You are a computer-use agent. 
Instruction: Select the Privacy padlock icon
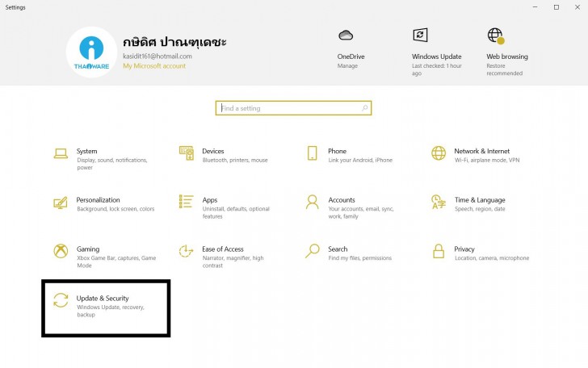(x=439, y=251)
